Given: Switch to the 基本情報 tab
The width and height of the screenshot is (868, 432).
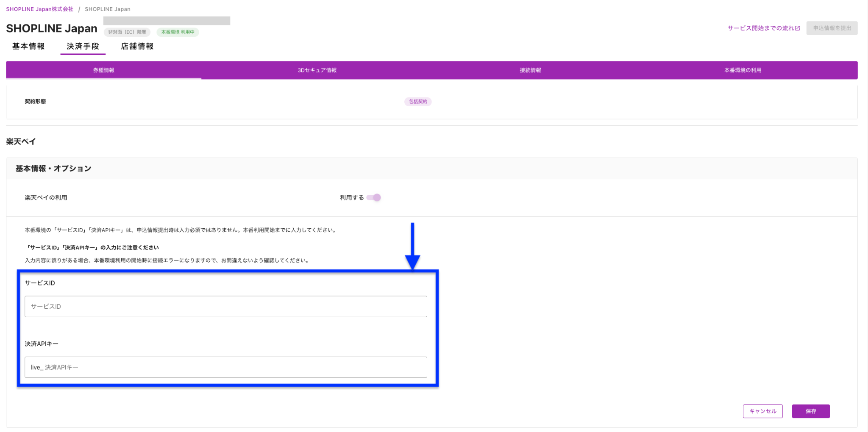Looking at the screenshot, I should pyautogui.click(x=28, y=46).
